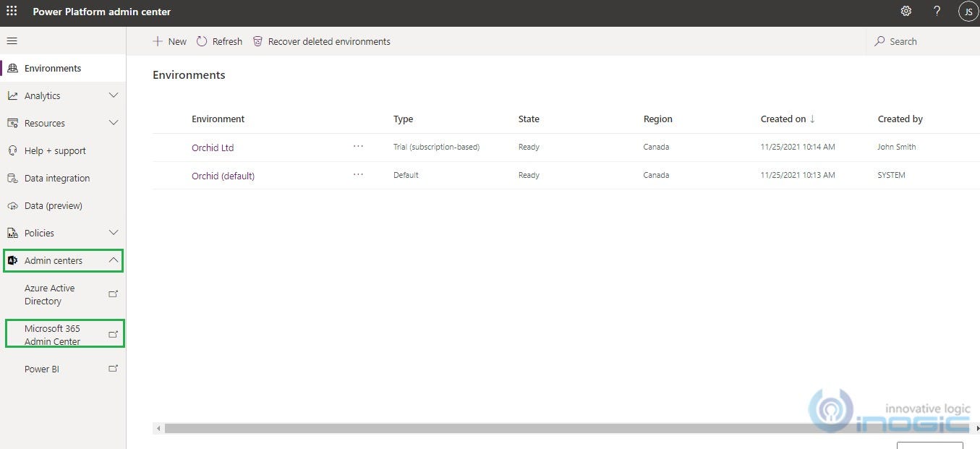Click the Analytics chart icon

click(x=12, y=95)
